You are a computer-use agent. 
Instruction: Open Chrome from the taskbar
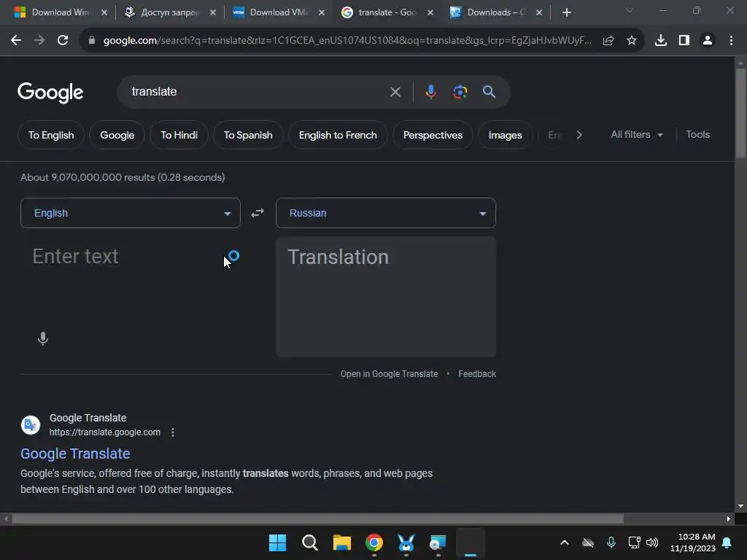[x=374, y=542]
